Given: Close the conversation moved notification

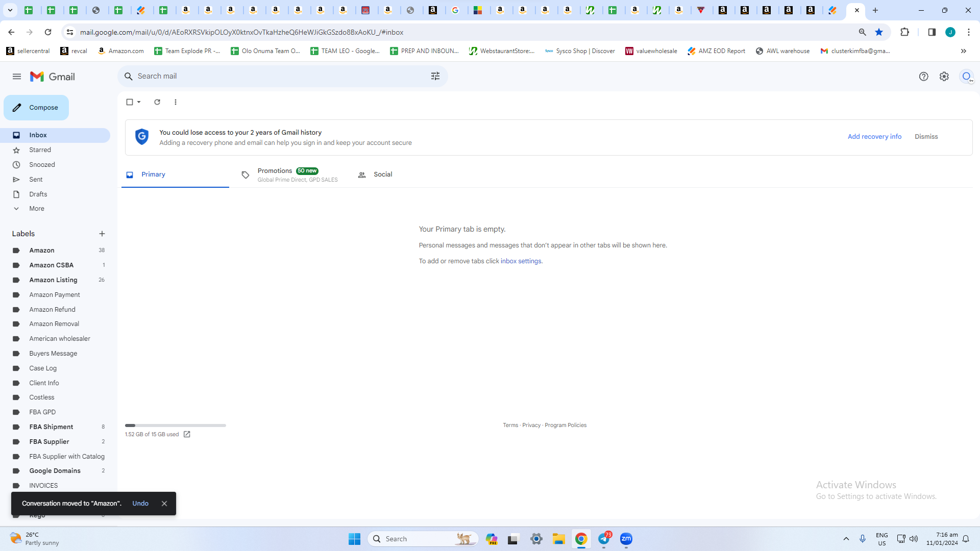Looking at the screenshot, I should pos(164,504).
